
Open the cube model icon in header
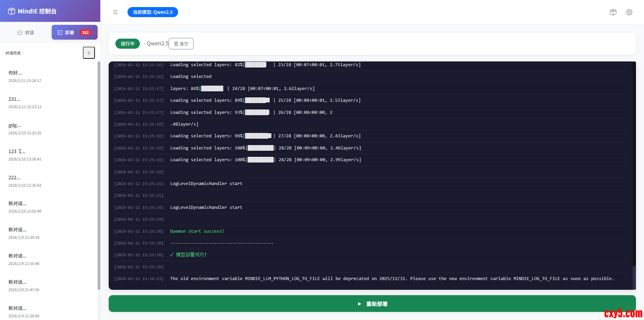tap(613, 12)
